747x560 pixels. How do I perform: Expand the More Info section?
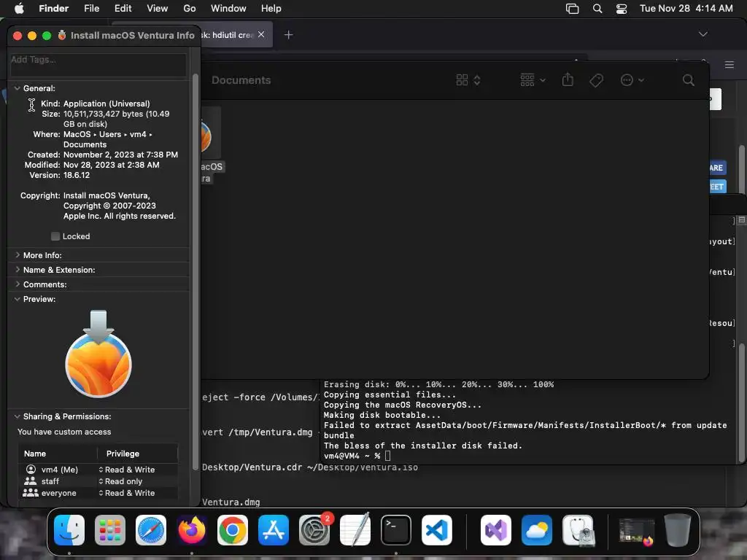[18, 255]
